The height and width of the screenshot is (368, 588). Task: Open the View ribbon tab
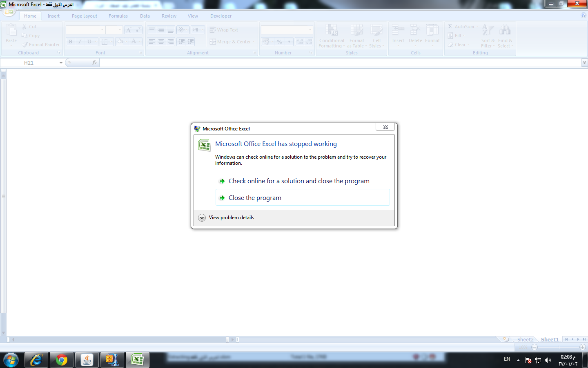(x=193, y=16)
